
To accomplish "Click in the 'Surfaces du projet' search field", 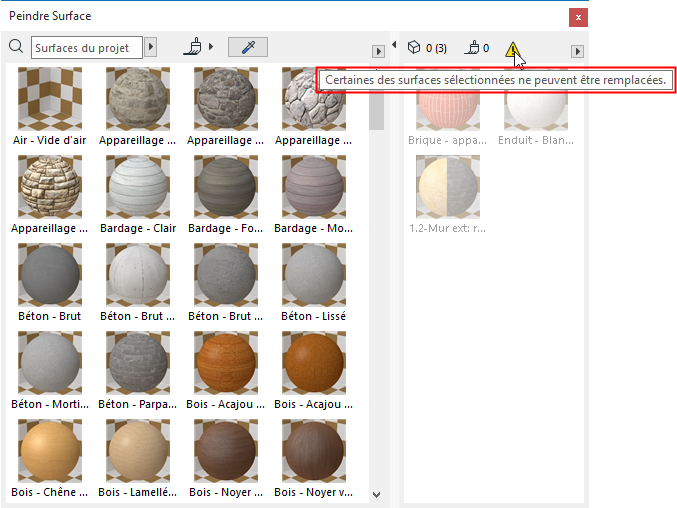I will pos(87,47).
